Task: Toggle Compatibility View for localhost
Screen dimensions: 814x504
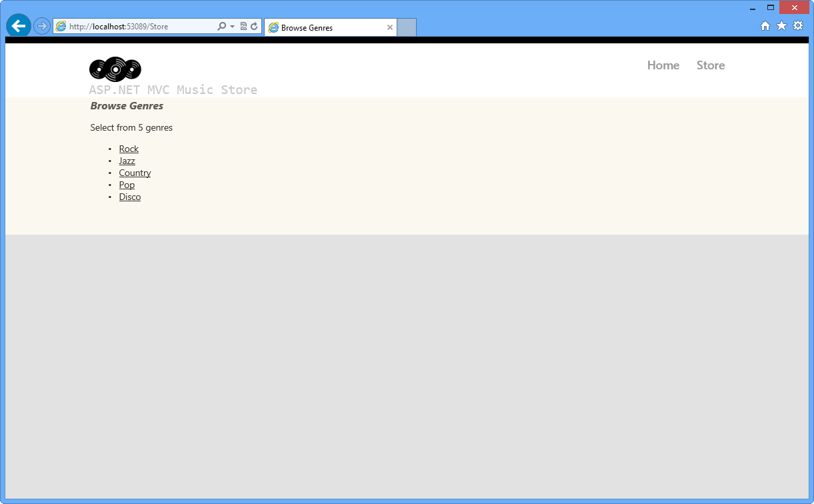Action: click(x=243, y=26)
